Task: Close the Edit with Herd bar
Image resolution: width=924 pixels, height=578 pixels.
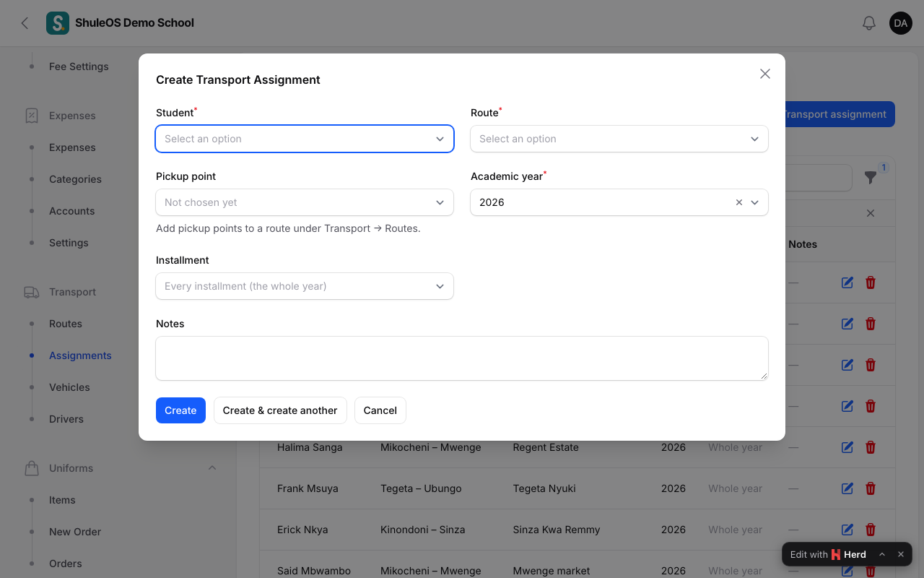Action: (901, 554)
